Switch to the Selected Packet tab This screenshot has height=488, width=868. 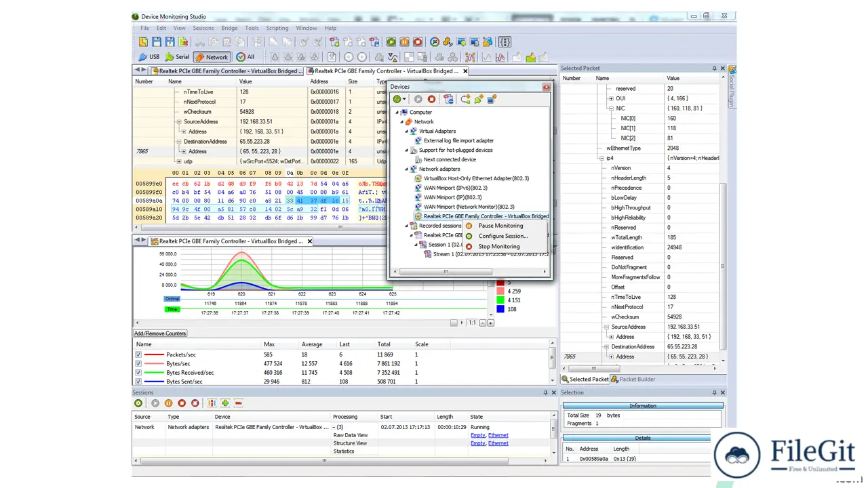(x=585, y=380)
